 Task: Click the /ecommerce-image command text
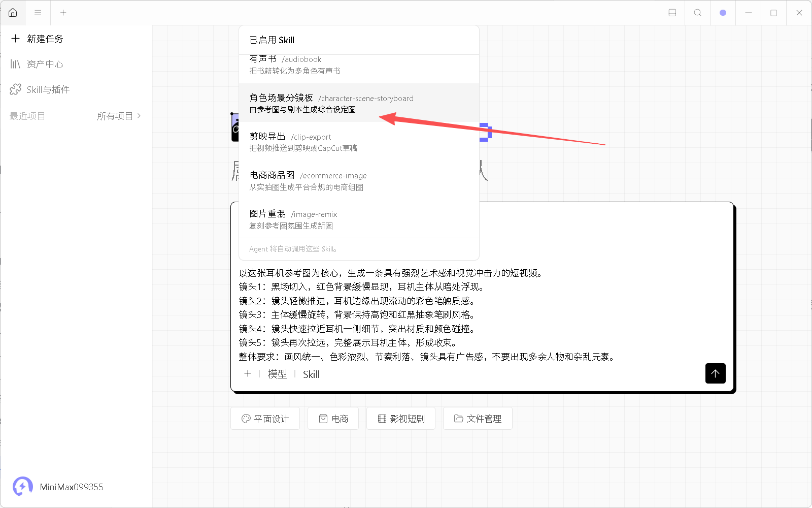pos(333,176)
